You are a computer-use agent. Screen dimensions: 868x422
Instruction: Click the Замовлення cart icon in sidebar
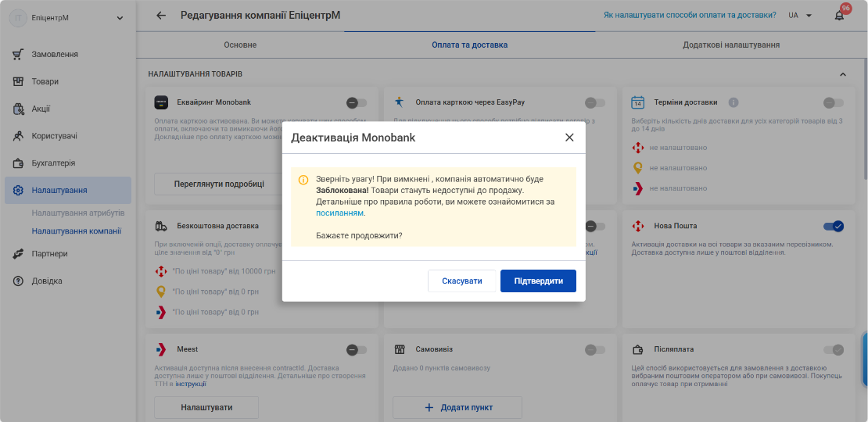tap(18, 54)
